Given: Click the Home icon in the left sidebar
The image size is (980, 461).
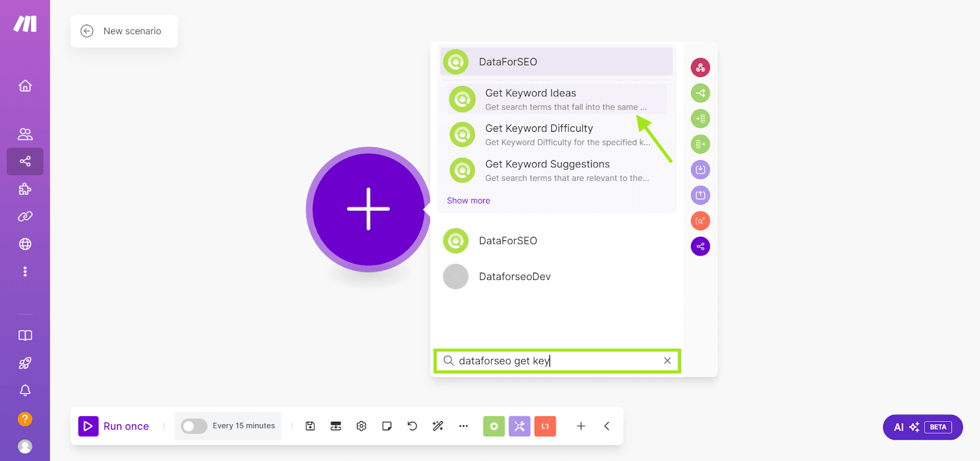Looking at the screenshot, I should (25, 86).
